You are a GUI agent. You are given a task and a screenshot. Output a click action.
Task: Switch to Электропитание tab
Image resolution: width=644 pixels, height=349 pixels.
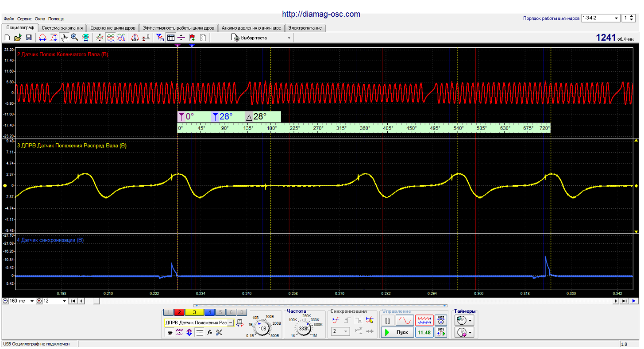[x=305, y=28]
